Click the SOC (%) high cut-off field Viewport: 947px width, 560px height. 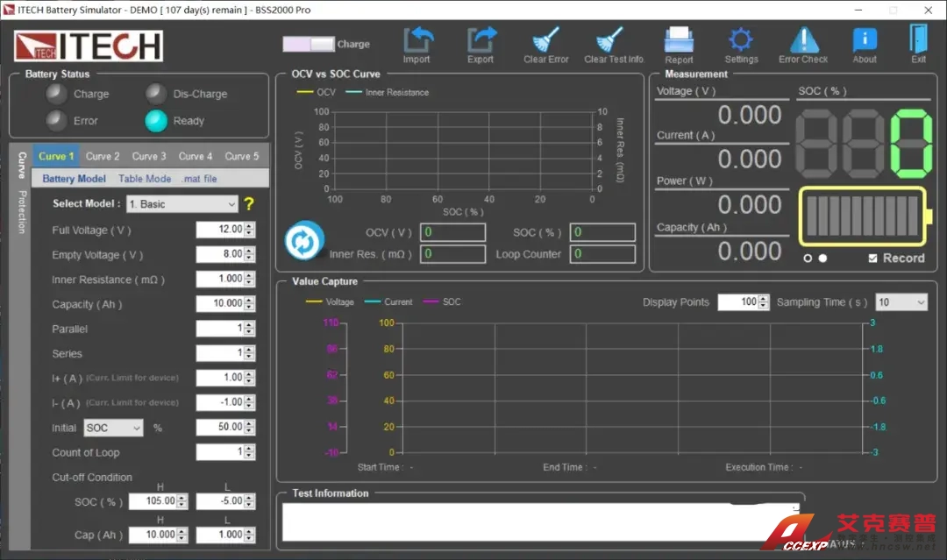(158, 501)
